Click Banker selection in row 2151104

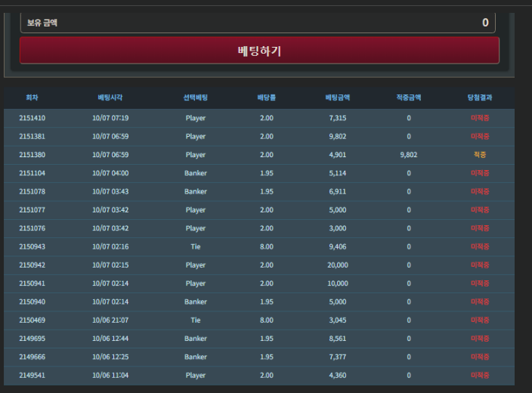click(x=196, y=173)
